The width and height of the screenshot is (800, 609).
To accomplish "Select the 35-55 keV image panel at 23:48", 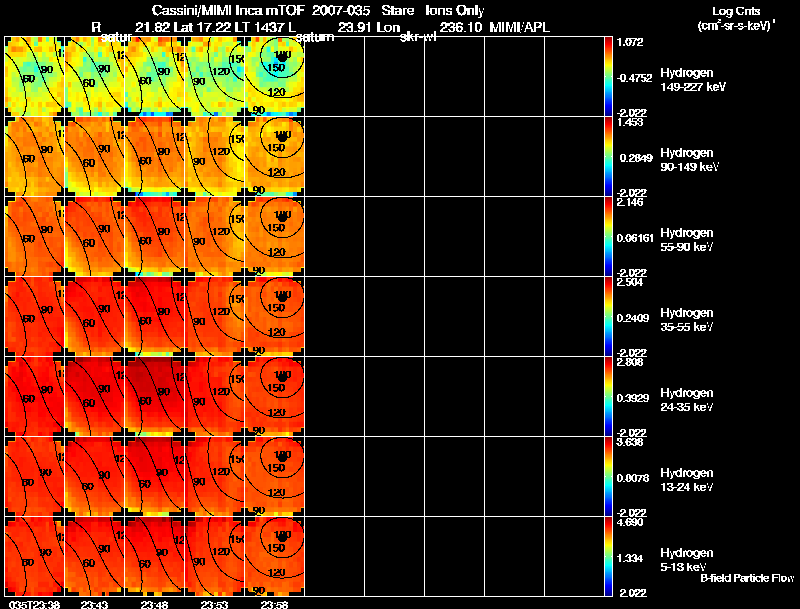I will coord(155,316).
